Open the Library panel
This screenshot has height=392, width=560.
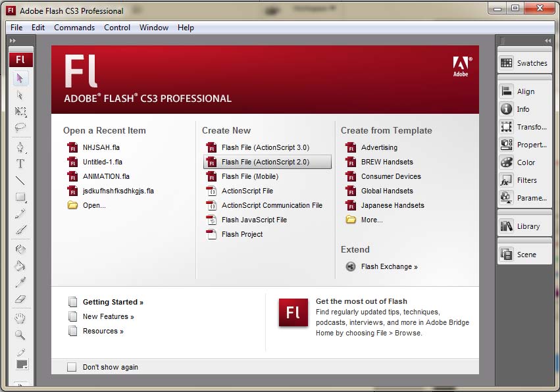tap(524, 226)
